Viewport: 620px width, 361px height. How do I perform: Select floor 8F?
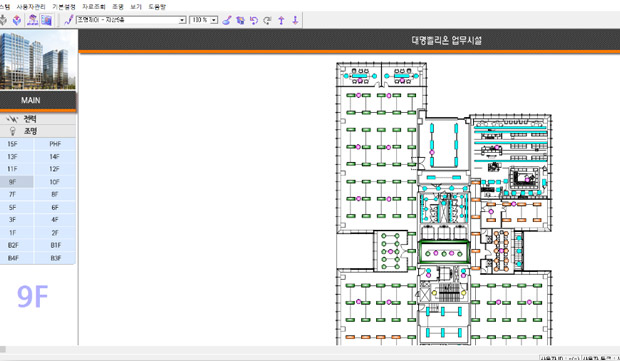[55, 195]
